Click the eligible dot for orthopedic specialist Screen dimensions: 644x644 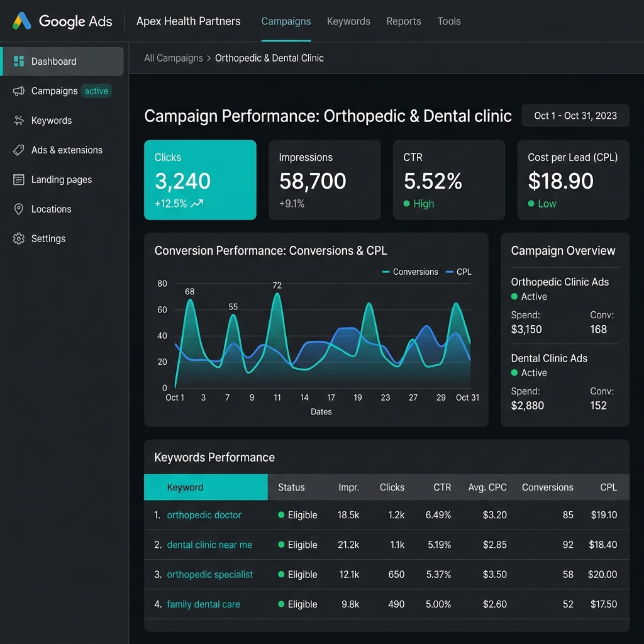click(x=281, y=574)
